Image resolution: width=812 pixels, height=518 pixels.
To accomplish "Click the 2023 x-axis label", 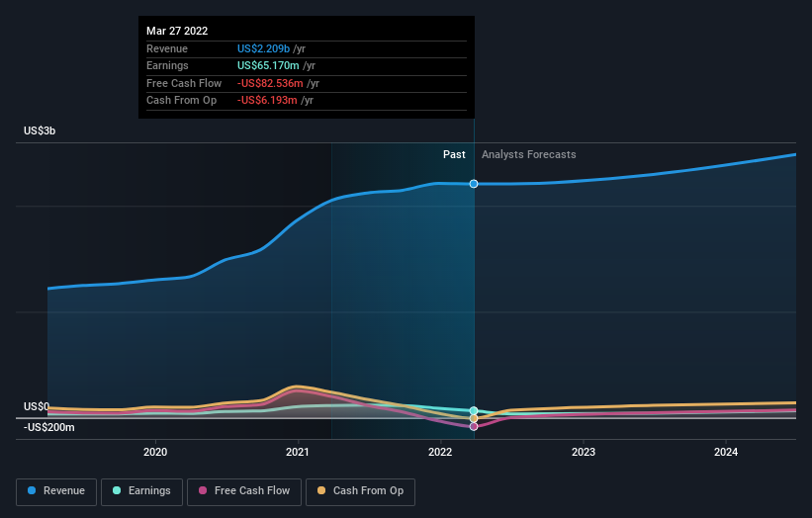I will (584, 453).
